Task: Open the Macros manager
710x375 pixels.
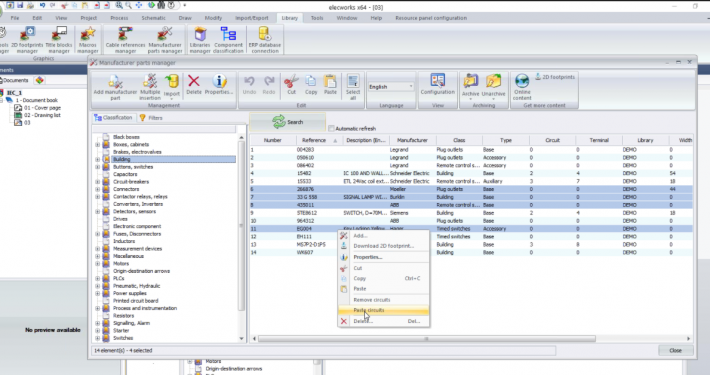Action: point(87,40)
